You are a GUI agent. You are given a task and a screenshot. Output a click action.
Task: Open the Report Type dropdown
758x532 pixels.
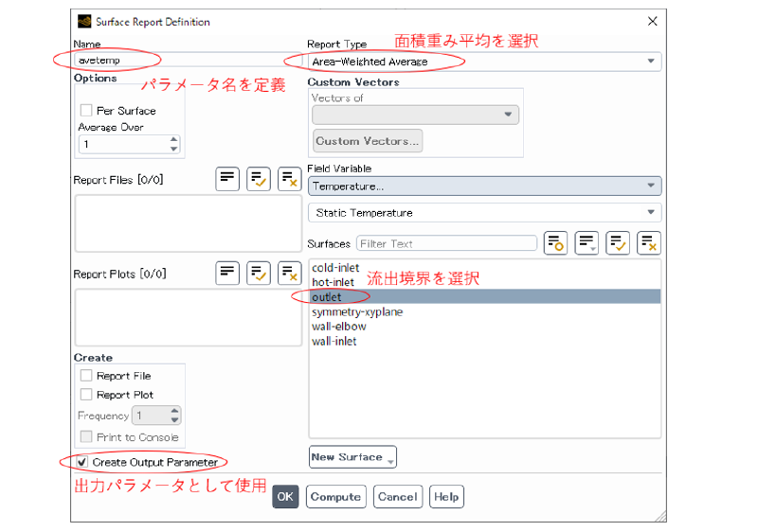click(x=484, y=62)
